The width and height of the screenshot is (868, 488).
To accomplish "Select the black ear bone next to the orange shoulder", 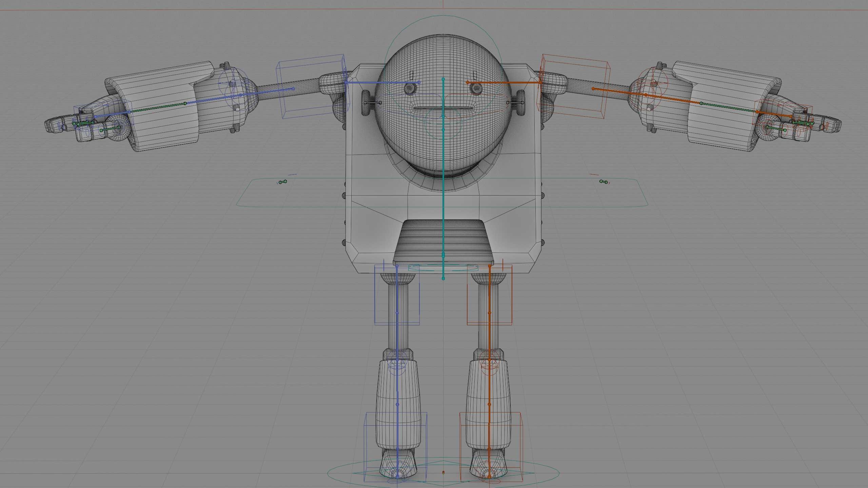I will [515, 102].
